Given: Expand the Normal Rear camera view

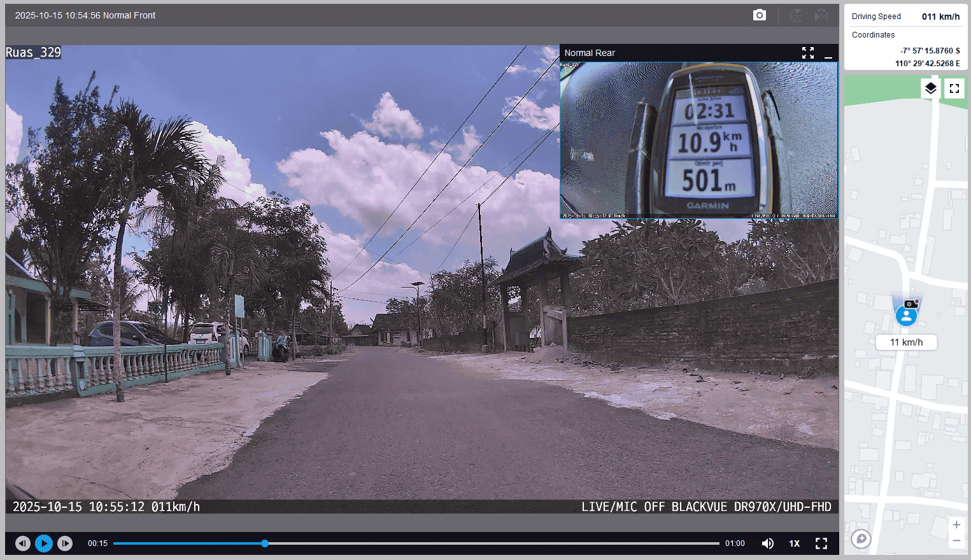Looking at the screenshot, I should tap(807, 53).
